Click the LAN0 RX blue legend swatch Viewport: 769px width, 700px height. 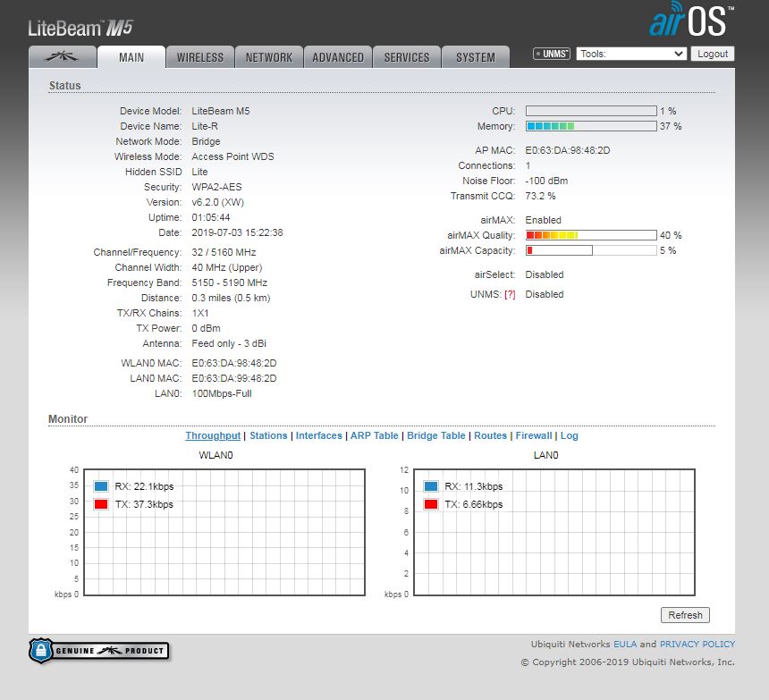[431, 486]
